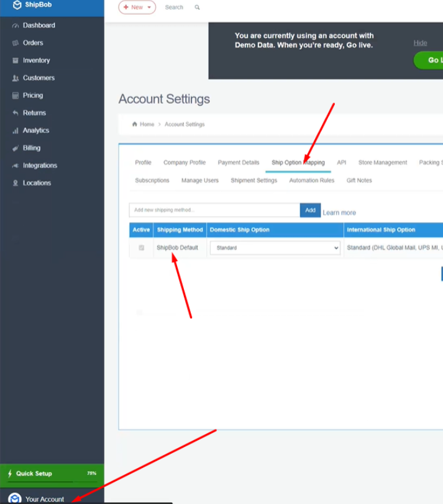The width and height of the screenshot is (443, 504).
Task: Click the ShipBob logo icon
Action: coord(17,5)
